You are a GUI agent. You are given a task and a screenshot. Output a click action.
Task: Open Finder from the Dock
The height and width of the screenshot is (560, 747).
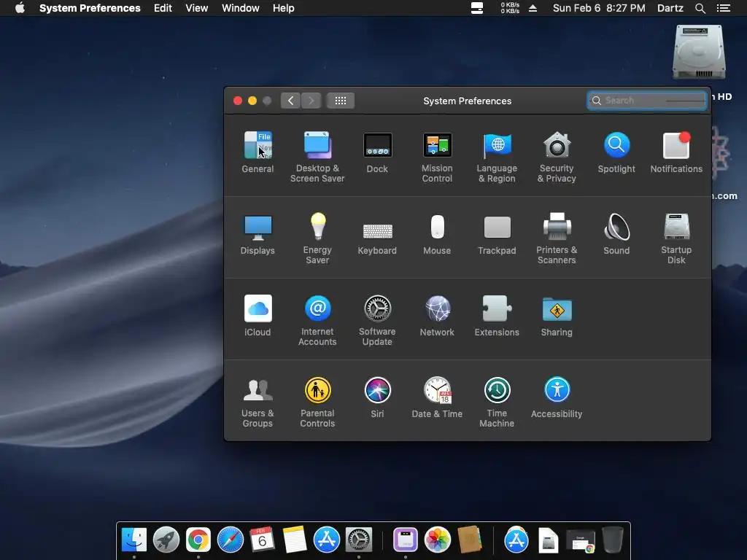point(134,540)
